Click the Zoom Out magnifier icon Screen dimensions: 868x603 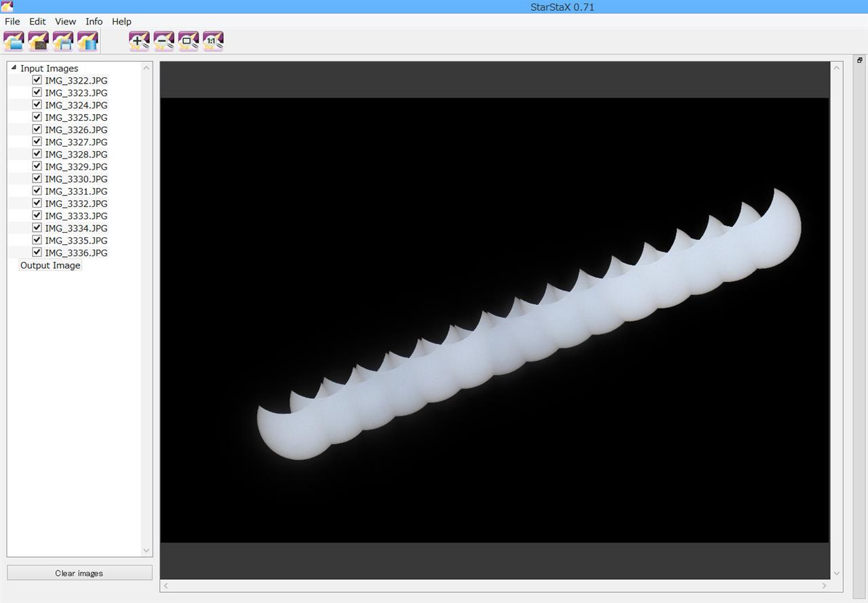[163, 41]
